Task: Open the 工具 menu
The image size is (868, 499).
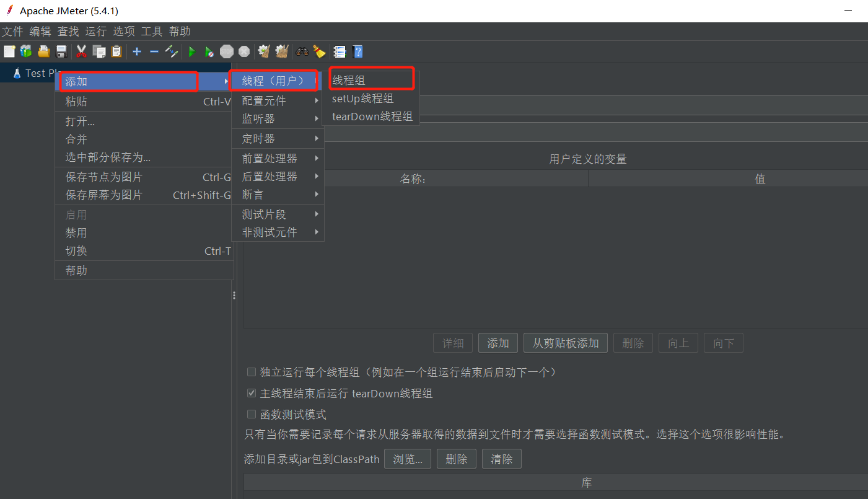Action: pyautogui.click(x=152, y=32)
